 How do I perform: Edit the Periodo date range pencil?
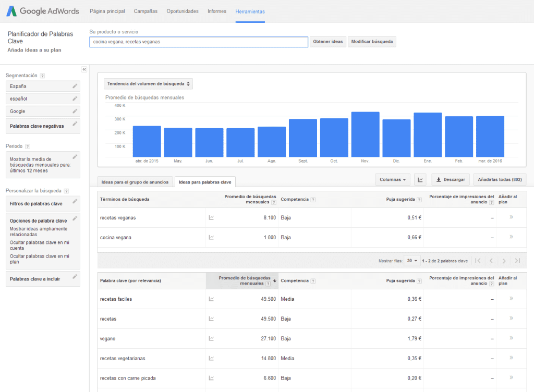point(75,156)
